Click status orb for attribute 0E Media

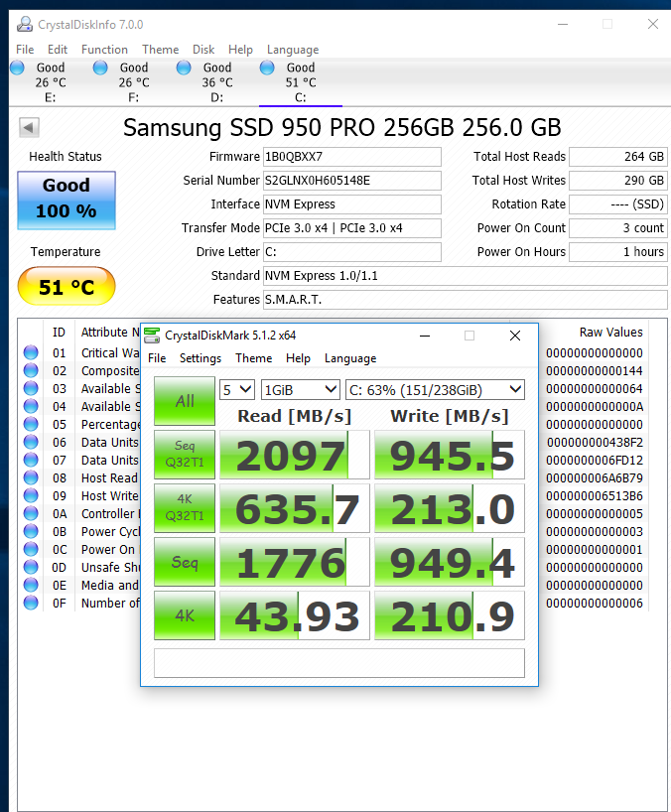[31, 586]
